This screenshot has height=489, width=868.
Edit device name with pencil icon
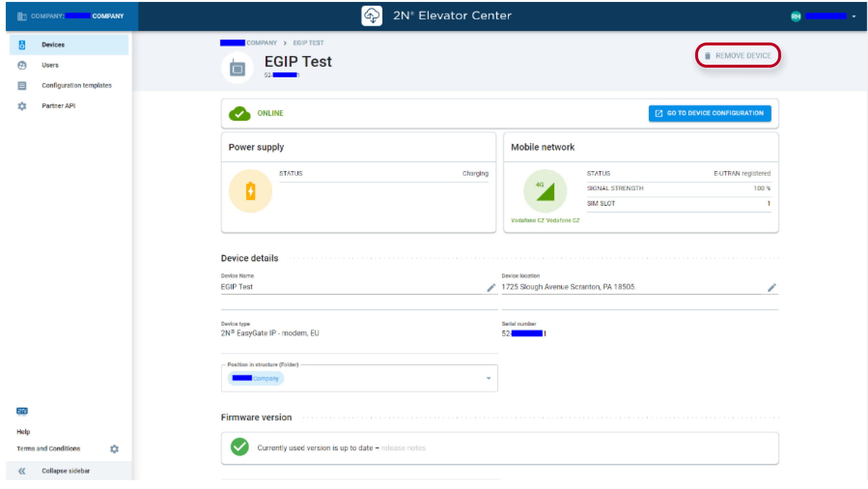(491, 288)
